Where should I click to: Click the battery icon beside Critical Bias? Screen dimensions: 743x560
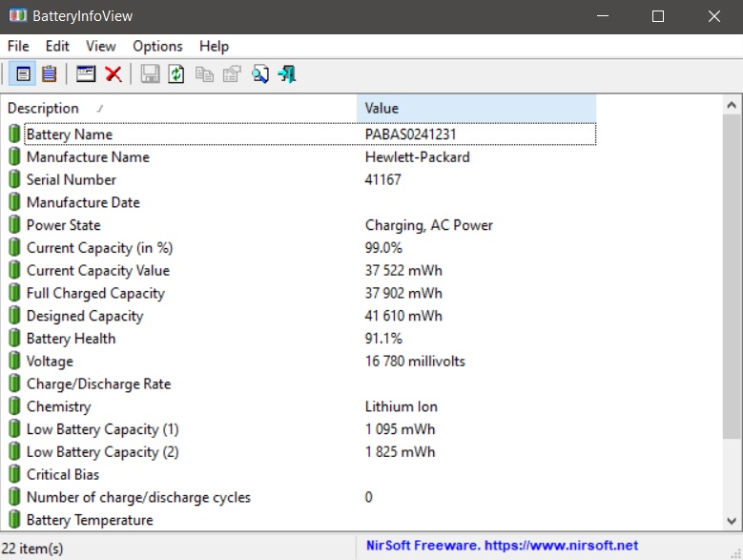[x=14, y=475]
